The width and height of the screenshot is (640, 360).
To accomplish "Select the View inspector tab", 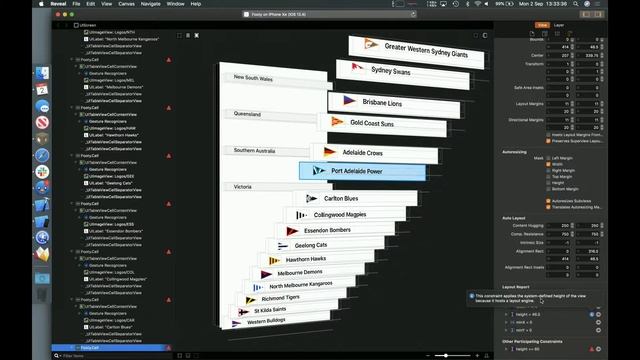I will coord(542,25).
